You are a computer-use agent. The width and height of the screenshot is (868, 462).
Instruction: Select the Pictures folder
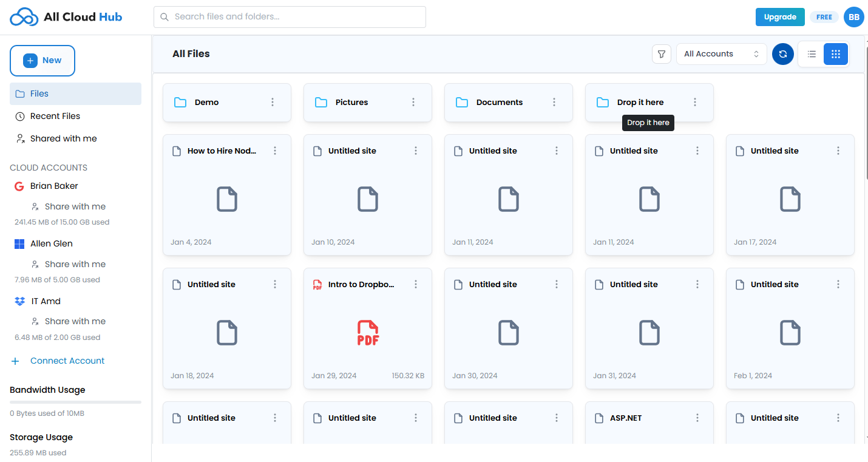point(351,102)
